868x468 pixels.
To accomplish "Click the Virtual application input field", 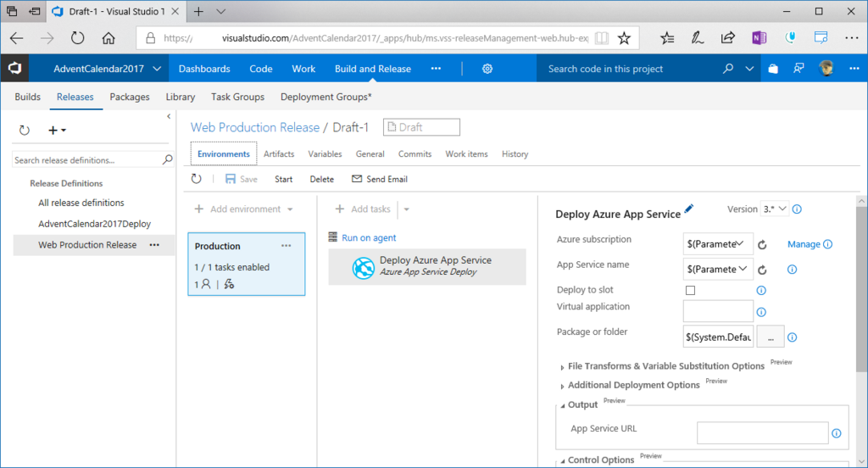I will pyautogui.click(x=718, y=311).
